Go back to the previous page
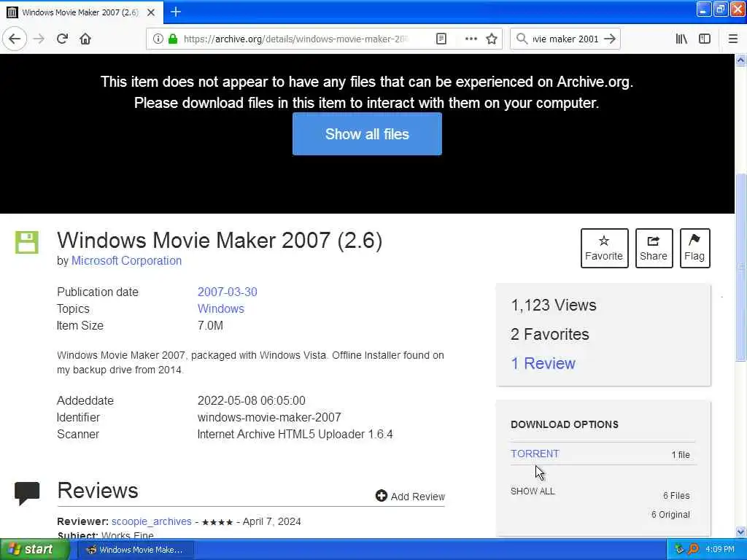The width and height of the screenshot is (747, 560). tap(15, 39)
